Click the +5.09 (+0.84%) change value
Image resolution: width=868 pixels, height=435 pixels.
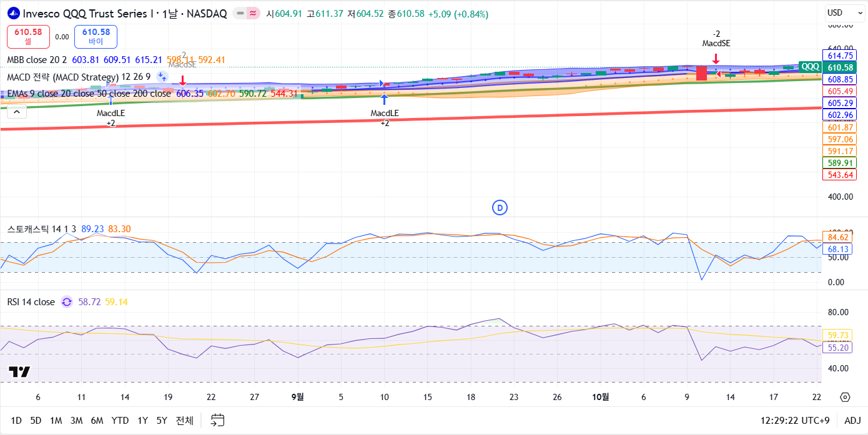[x=458, y=14]
